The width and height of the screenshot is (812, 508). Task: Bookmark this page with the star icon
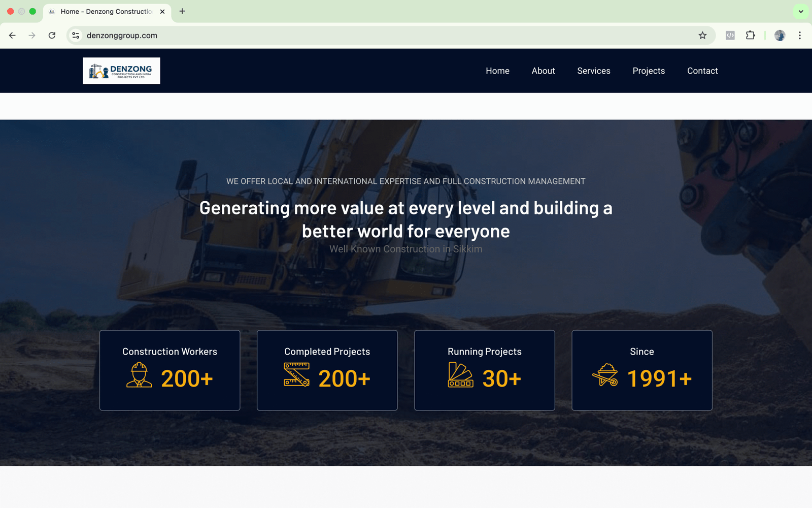point(702,36)
